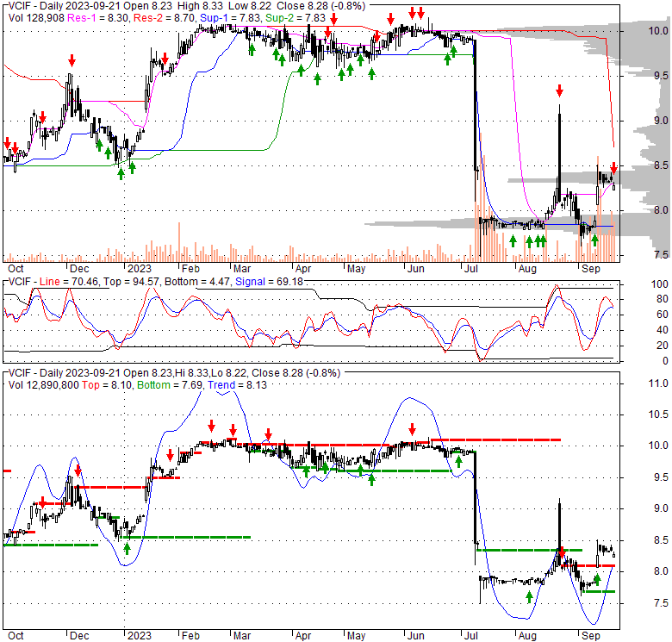672x642 pixels.
Task: Click the '40' level on oscillator axis
Action: pyautogui.click(x=663, y=330)
